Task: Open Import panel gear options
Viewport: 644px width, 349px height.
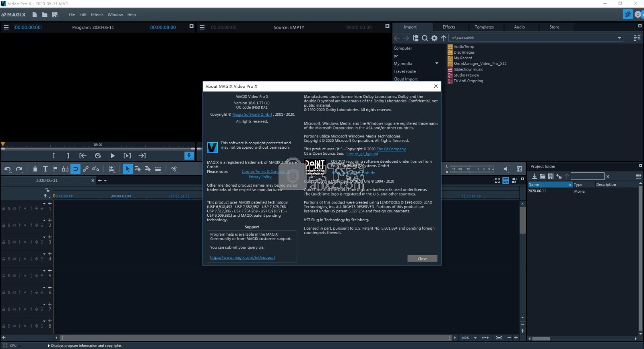Action: point(434,38)
